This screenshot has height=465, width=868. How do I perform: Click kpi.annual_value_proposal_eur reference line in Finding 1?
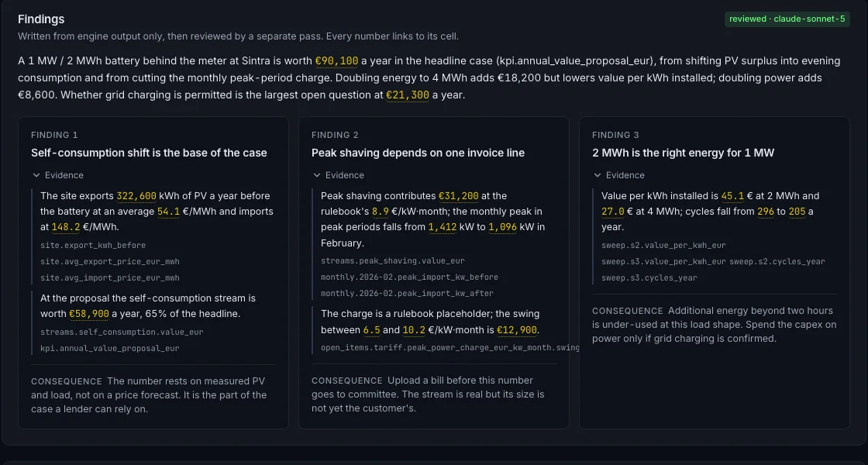pyautogui.click(x=109, y=348)
